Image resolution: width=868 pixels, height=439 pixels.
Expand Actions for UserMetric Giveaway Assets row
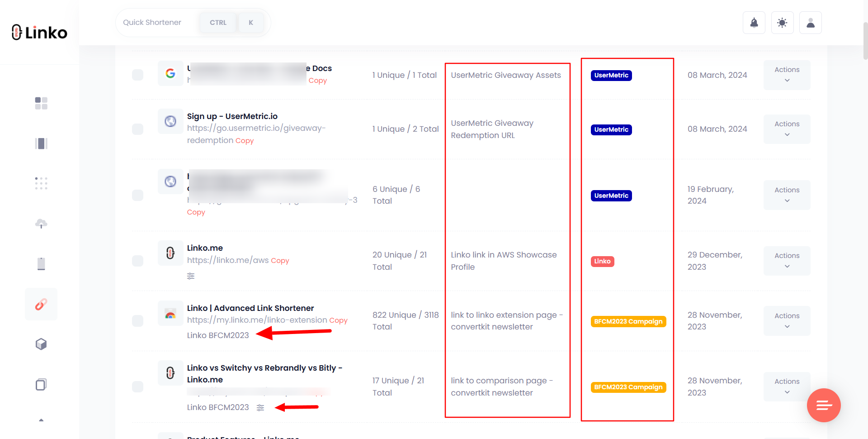click(x=787, y=75)
